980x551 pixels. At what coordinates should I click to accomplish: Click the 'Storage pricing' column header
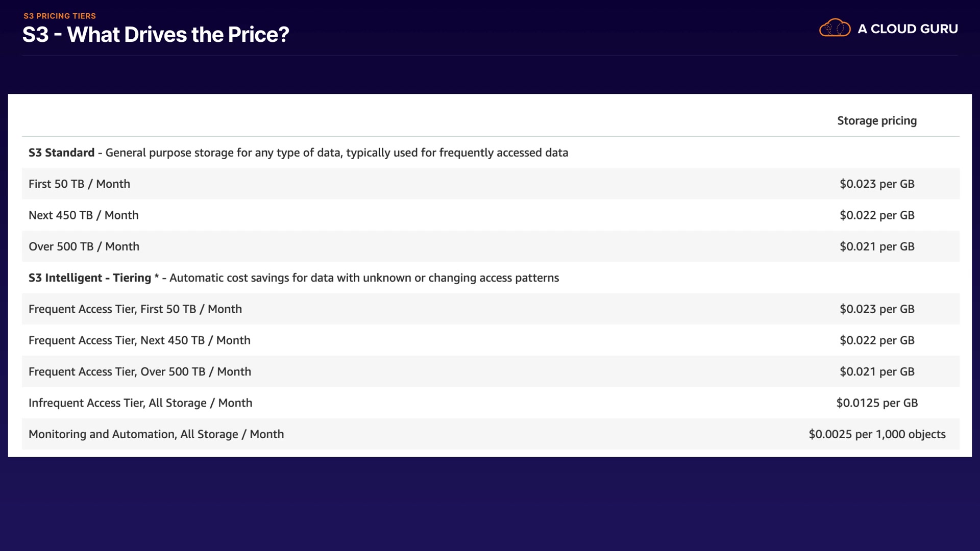coord(877,121)
